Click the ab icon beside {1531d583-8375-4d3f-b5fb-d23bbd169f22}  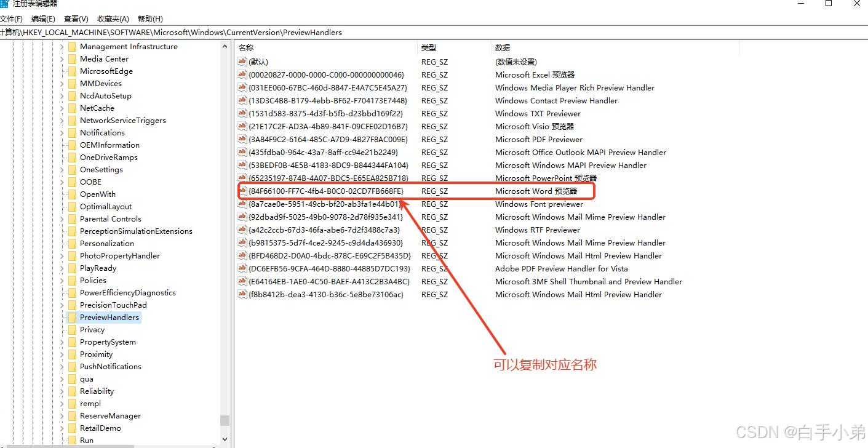(x=242, y=113)
